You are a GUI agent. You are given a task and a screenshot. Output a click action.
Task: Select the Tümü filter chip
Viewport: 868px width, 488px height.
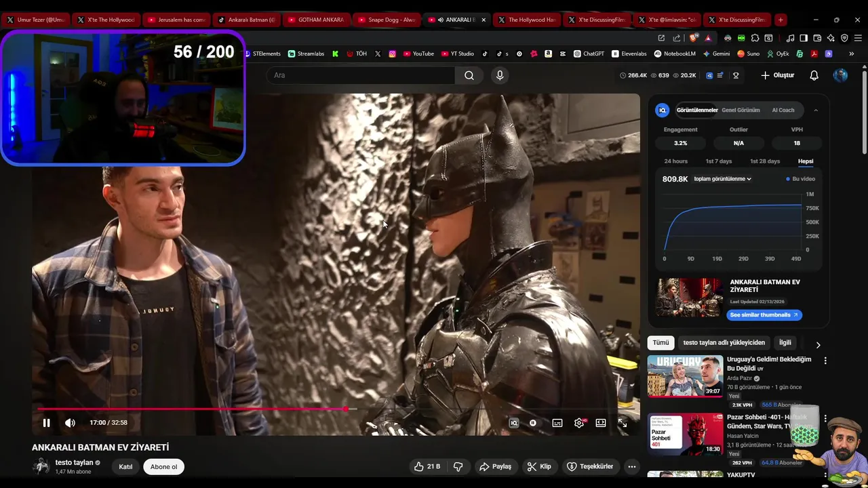tap(660, 343)
